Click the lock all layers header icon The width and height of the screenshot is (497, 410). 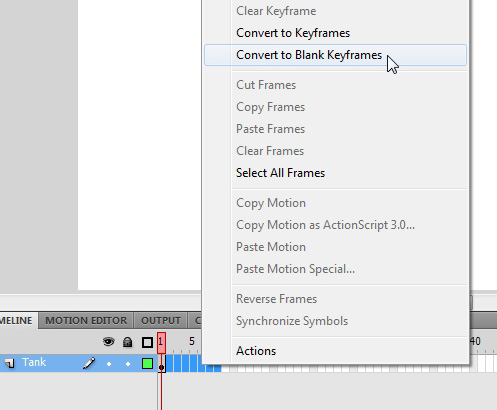[x=127, y=342]
